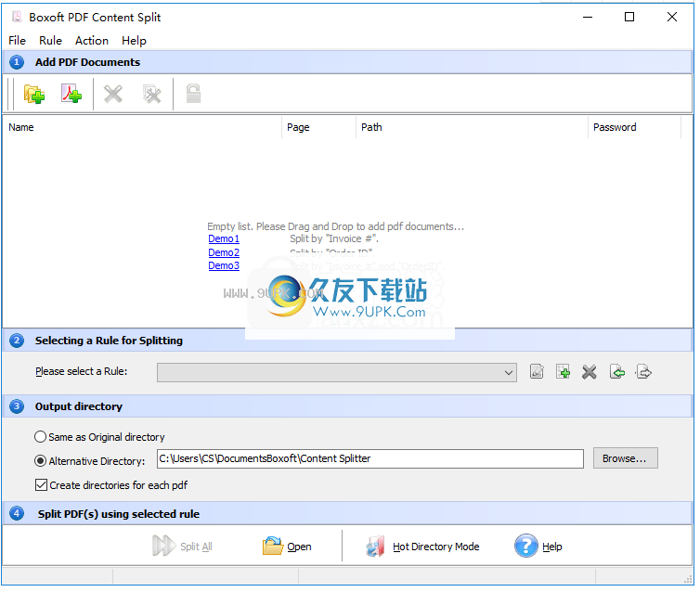Click the Path column header
The width and height of the screenshot is (700, 592).
(472, 127)
